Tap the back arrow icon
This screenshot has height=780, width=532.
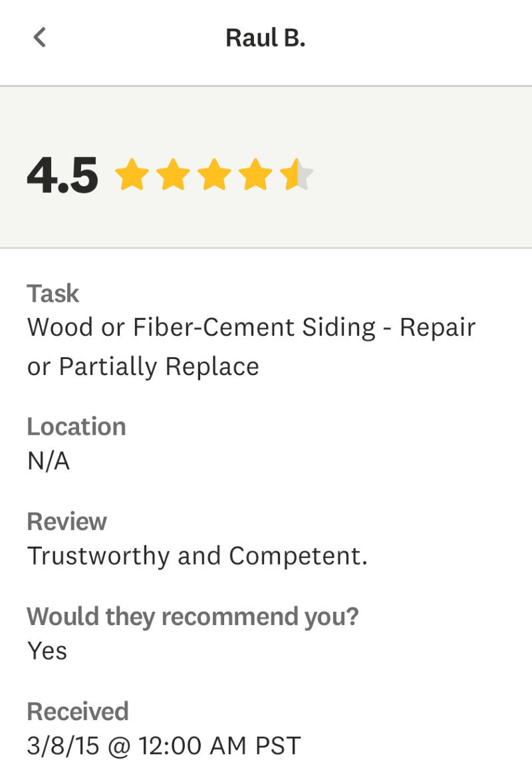(x=39, y=37)
